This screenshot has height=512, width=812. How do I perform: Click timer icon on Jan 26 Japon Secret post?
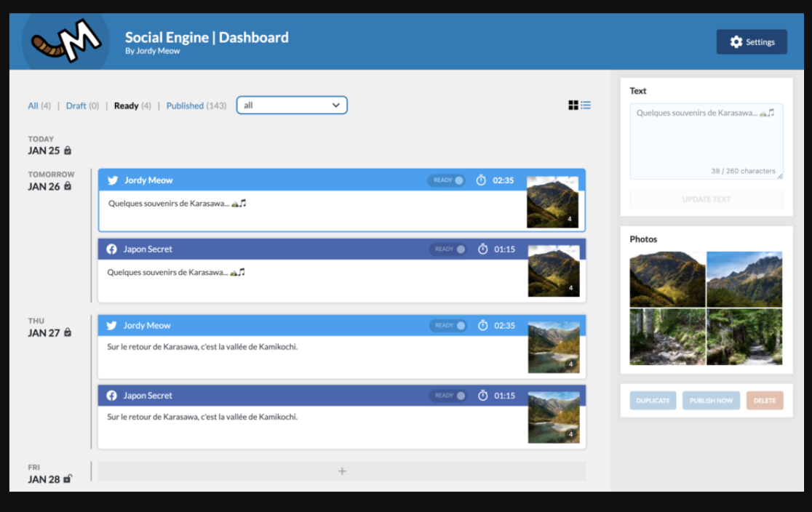482,249
